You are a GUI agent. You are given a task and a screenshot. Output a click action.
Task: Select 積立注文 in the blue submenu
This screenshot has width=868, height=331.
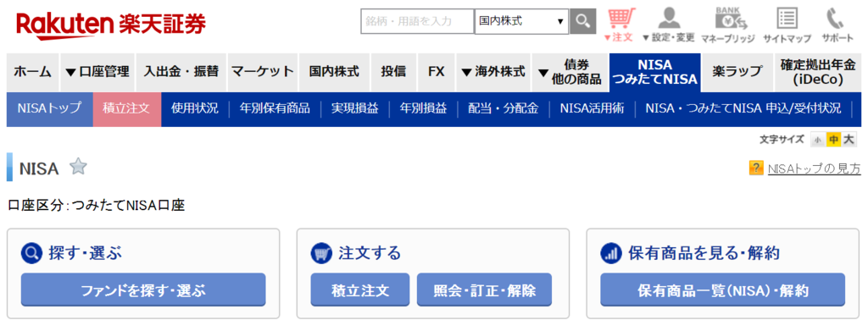[x=127, y=109]
